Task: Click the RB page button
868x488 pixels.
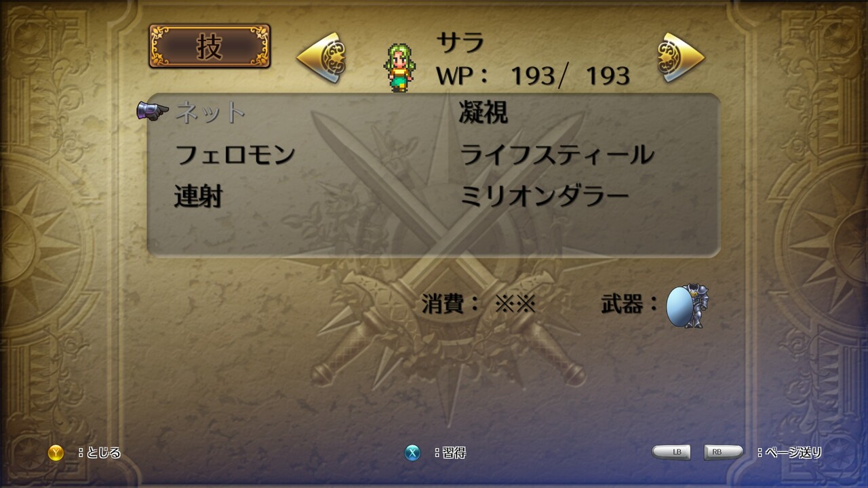Action: 723,452
